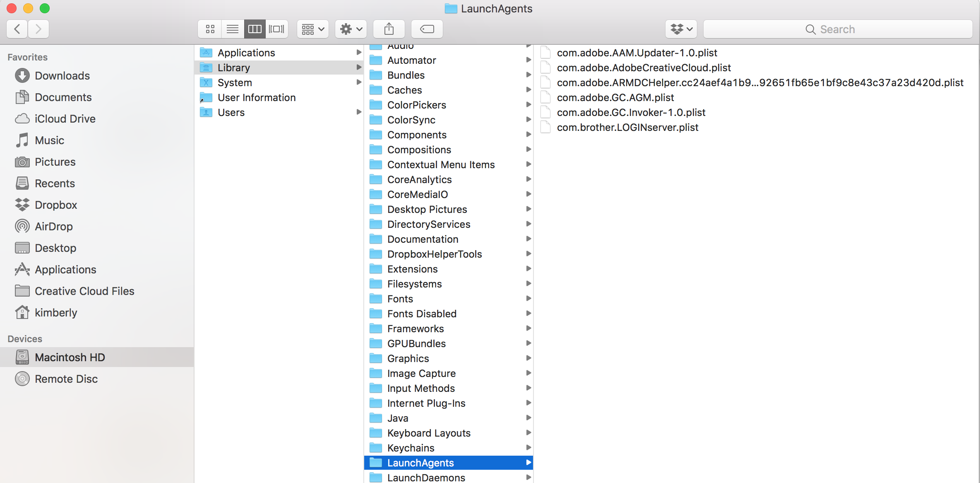This screenshot has width=980, height=483.
Task: Open the action gear menu
Action: (x=351, y=29)
